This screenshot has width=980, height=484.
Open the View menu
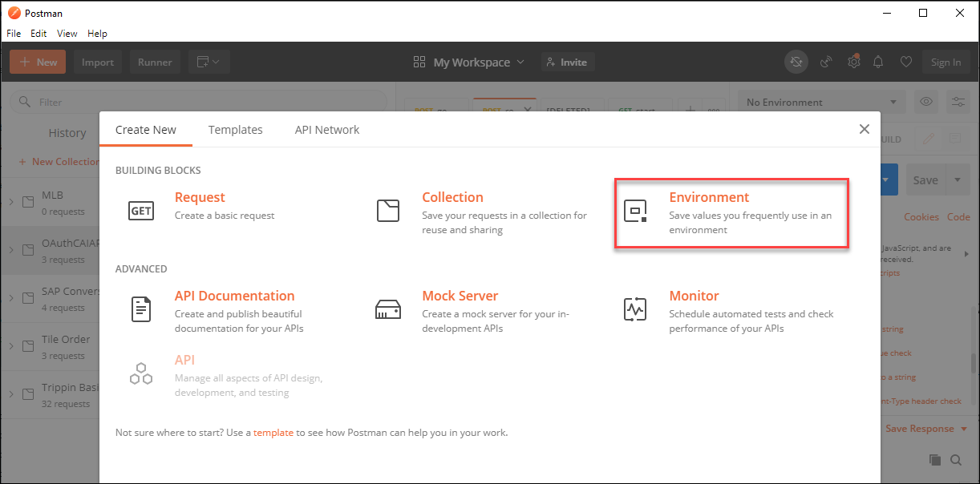tap(67, 34)
